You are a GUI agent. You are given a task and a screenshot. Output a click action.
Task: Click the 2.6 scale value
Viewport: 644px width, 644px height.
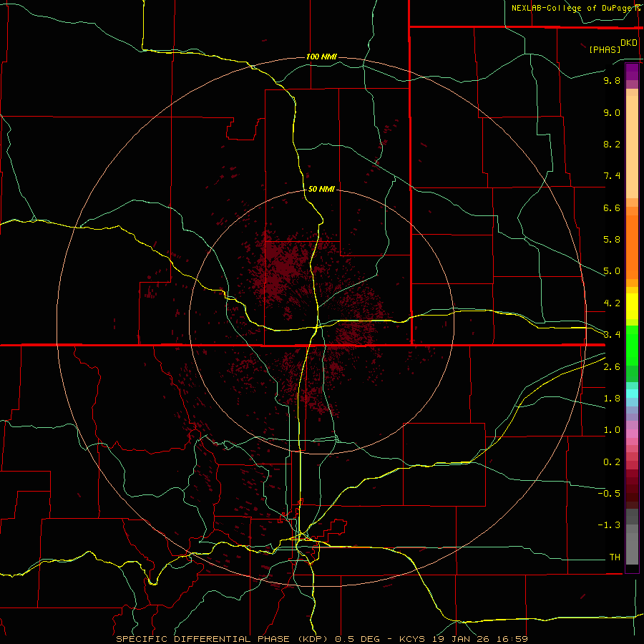click(x=612, y=367)
